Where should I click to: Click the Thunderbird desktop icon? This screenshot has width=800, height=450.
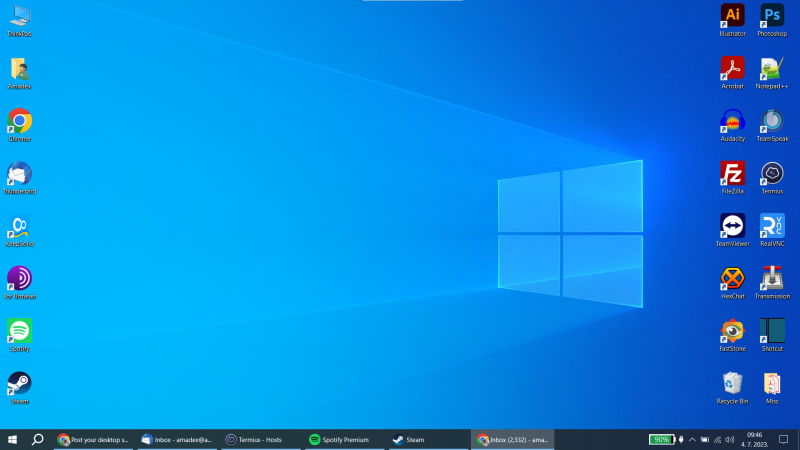click(19, 173)
